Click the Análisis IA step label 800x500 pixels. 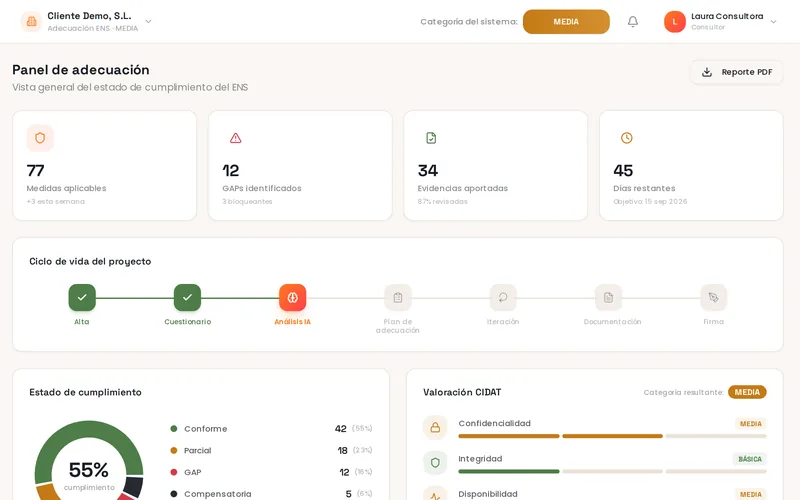tap(292, 322)
